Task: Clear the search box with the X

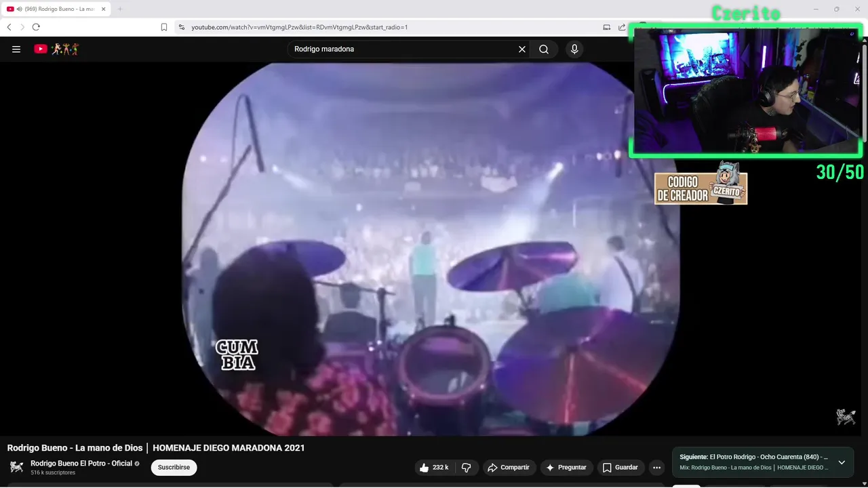Action: 522,49
